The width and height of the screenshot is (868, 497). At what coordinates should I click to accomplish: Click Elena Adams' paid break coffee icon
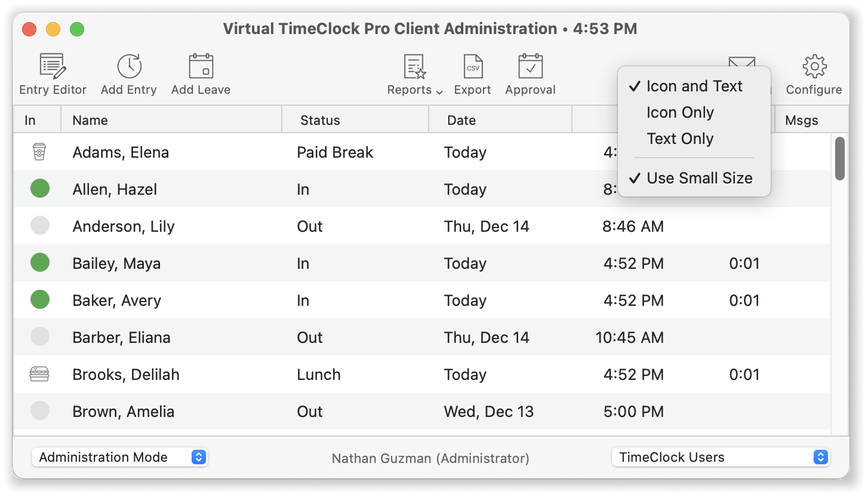[x=39, y=152]
